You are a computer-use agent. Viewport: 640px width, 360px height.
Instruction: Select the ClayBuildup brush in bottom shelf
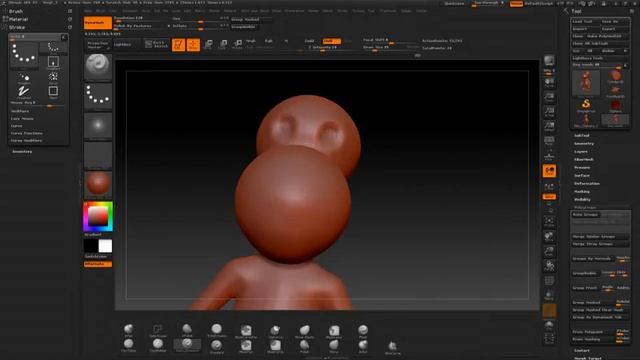tap(158, 345)
